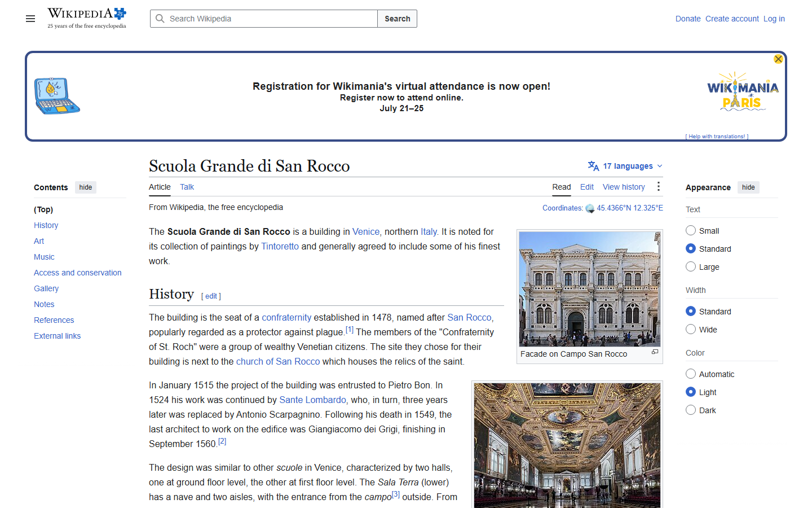Viewport: 812px width, 508px height.
Task: Open the vertical ellipsis tools menu
Action: [658, 187]
